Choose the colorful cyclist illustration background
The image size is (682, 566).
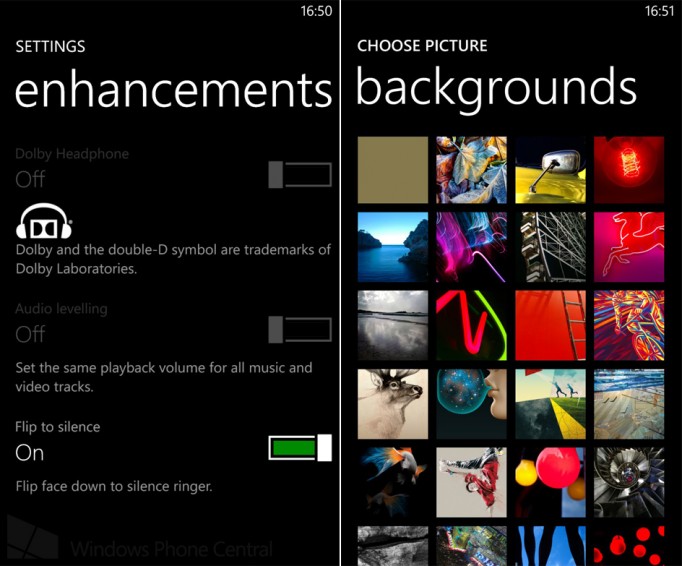tap(629, 325)
